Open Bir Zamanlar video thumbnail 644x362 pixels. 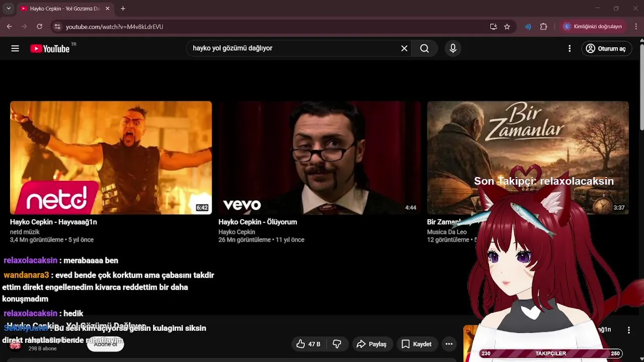528,158
